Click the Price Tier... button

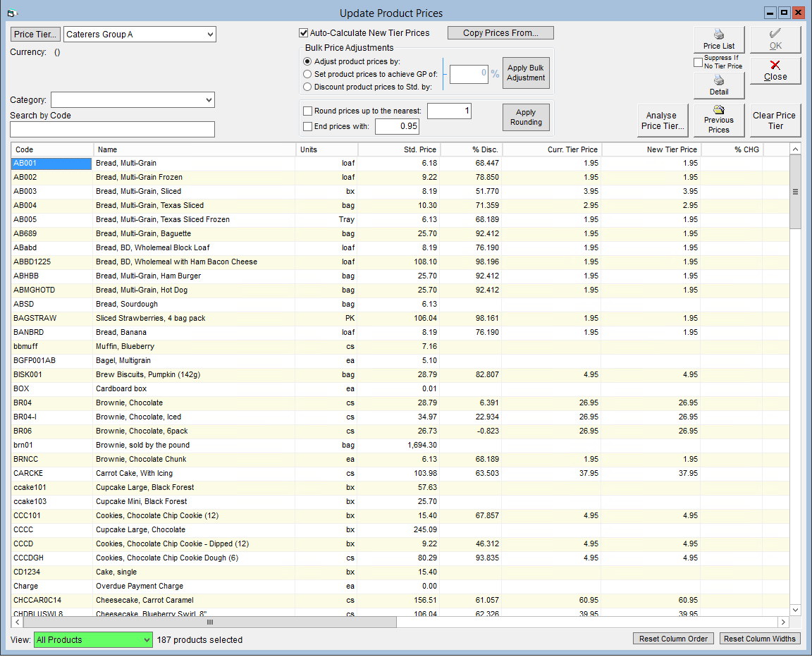[x=35, y=35]
